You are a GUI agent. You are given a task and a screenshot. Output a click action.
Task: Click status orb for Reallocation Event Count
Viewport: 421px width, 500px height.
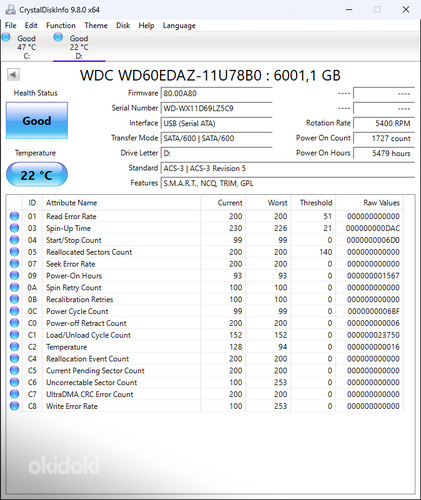tap(14, 358)
